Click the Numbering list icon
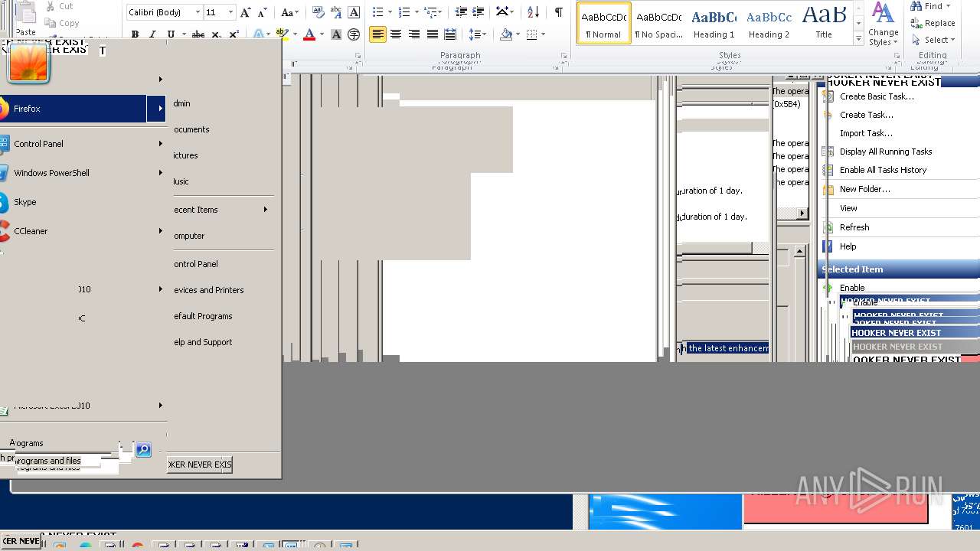Screen dimensions: 980x551 [404, 12]
